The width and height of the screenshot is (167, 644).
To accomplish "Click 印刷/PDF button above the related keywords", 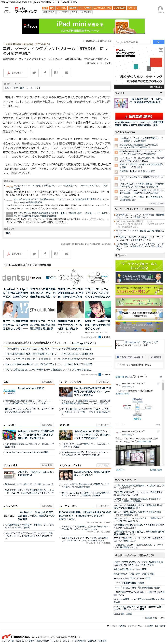I will pos(15,73).
